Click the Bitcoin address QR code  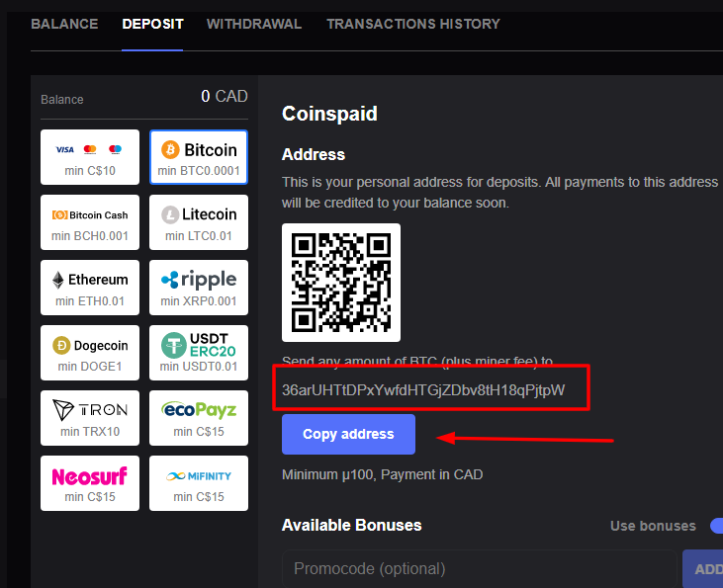coord(341,283)
